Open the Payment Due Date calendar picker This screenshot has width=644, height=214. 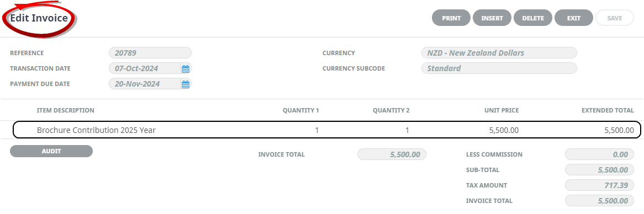pyautogui.click(x=186, y=84)
